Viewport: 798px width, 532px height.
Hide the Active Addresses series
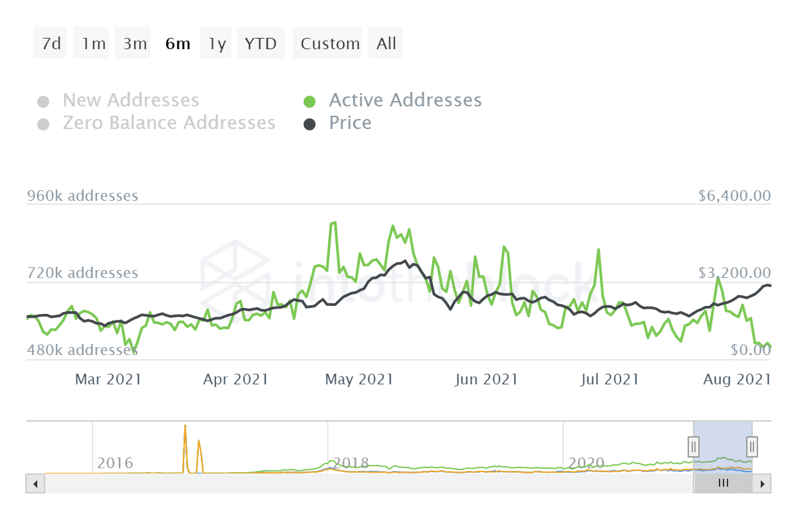405,100
